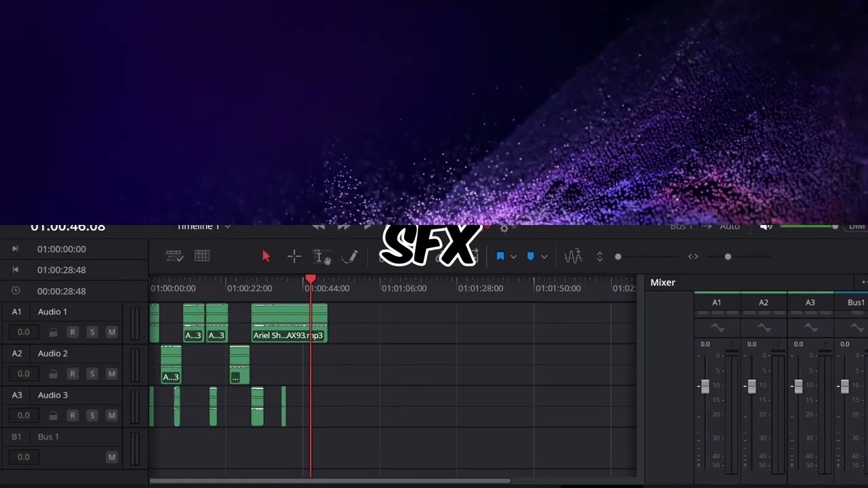
Task: Click the duration clock icon
Action: pos(16,291)
